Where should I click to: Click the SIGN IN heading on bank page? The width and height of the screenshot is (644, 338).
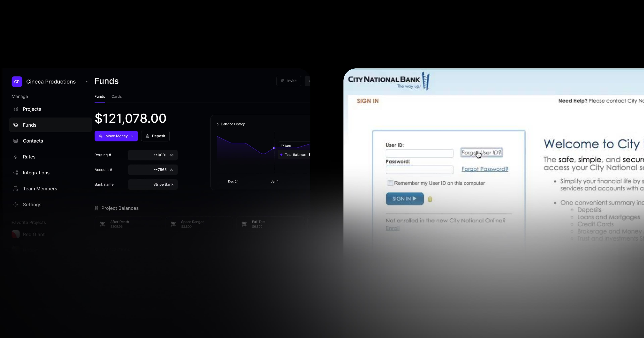pyautogui.click(x=368, y=101)
